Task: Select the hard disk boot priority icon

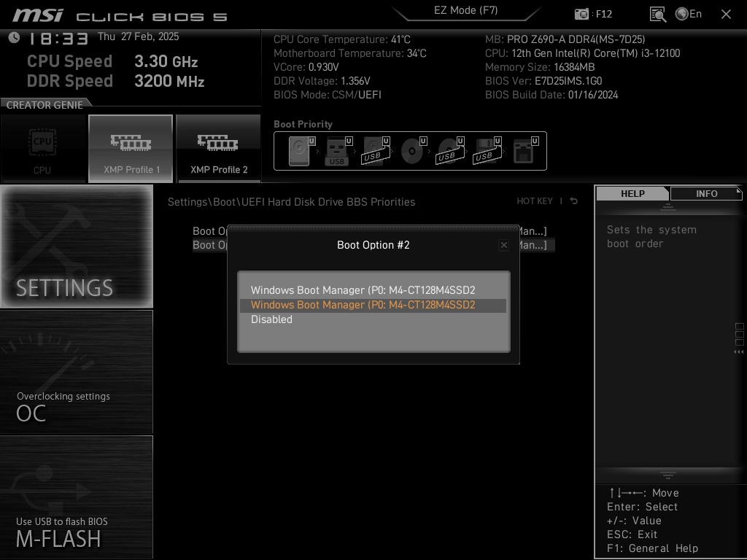Action: click(301, 151)
